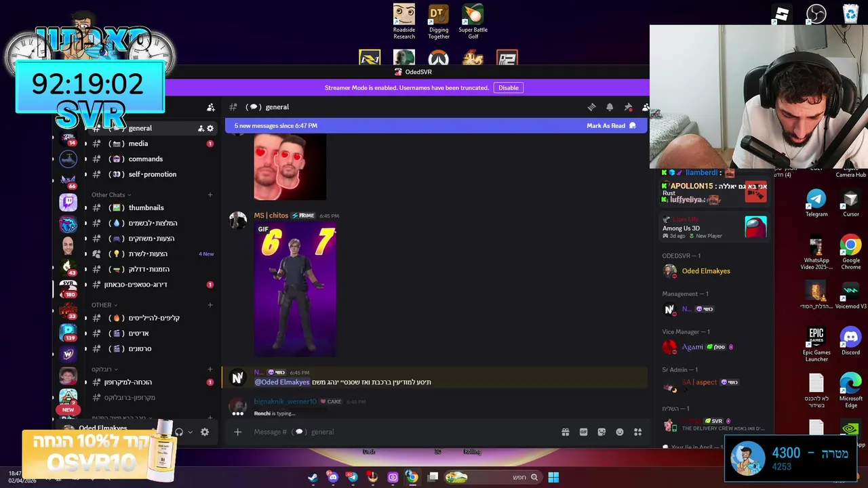Create invite icon on general channel row
This screenshot has height=488, width=868.
201,128
